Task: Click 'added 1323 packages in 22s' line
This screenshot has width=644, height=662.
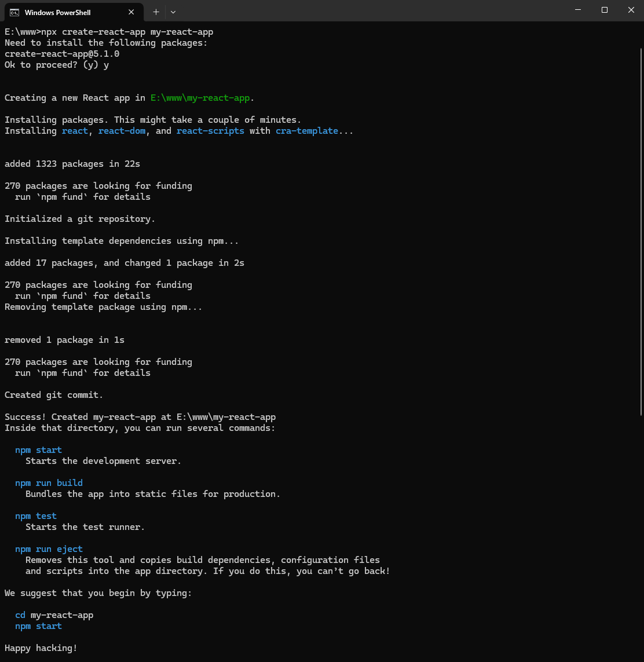Action: pos(72,164)
